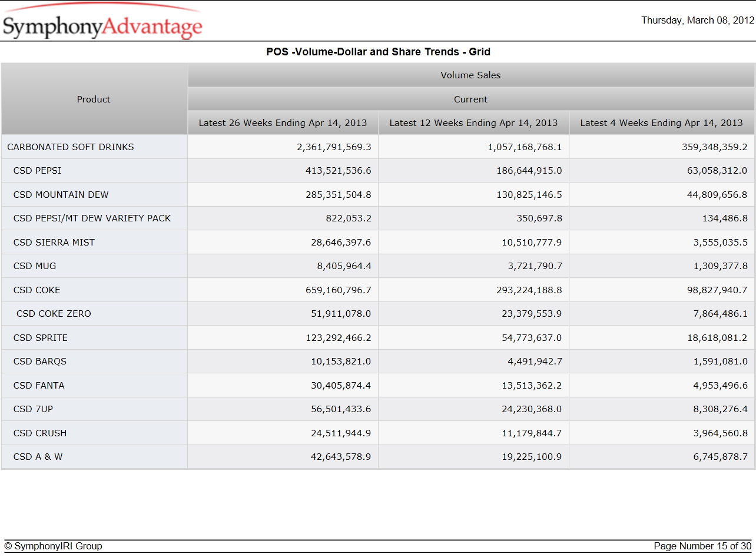Click the CSD Pepsi value 413,521,536.6

(x=339, y=171)
